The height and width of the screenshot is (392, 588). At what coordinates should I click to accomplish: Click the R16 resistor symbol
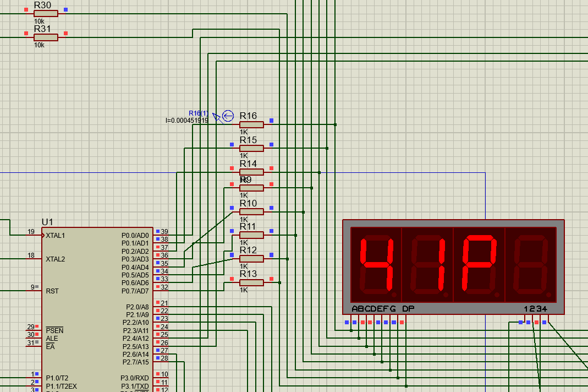[251, 124]
